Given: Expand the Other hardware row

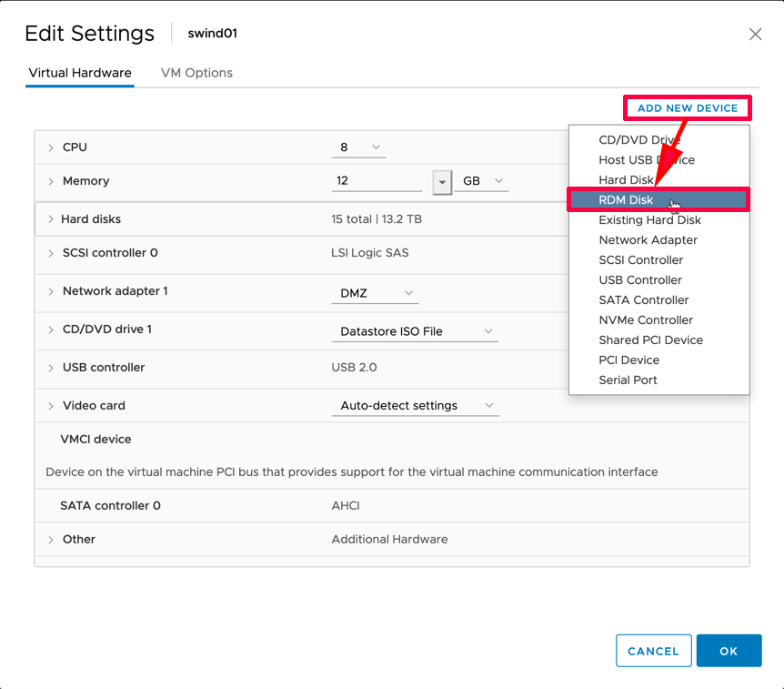Looking at the screenshot, I should [x=51, y=540].
